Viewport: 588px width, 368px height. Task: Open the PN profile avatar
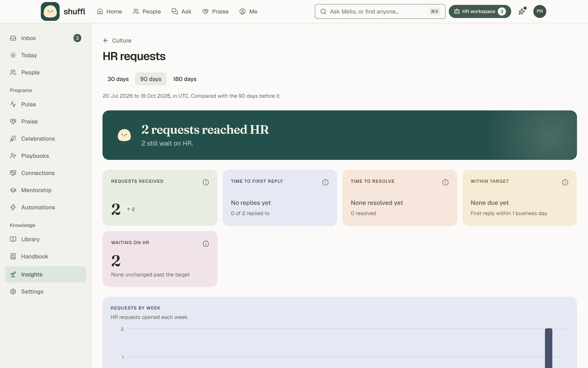point(540,11)
